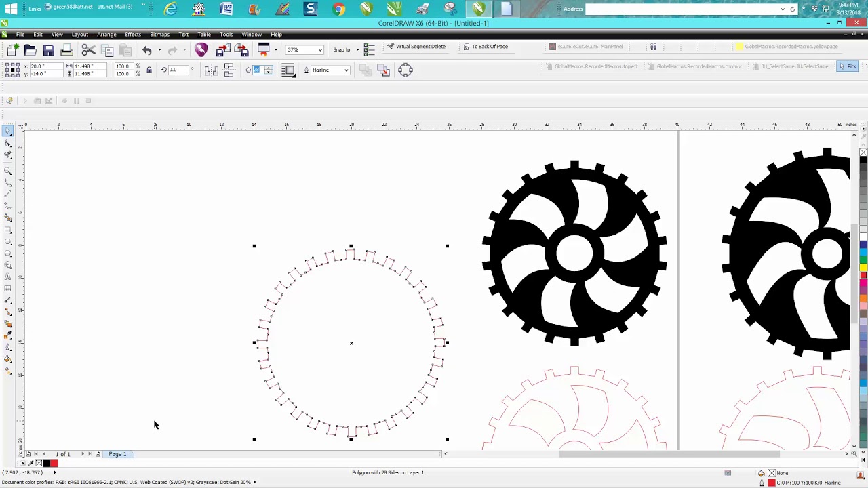
Task: Pick the red swatch in document palette
Action: tap(54, 464)
